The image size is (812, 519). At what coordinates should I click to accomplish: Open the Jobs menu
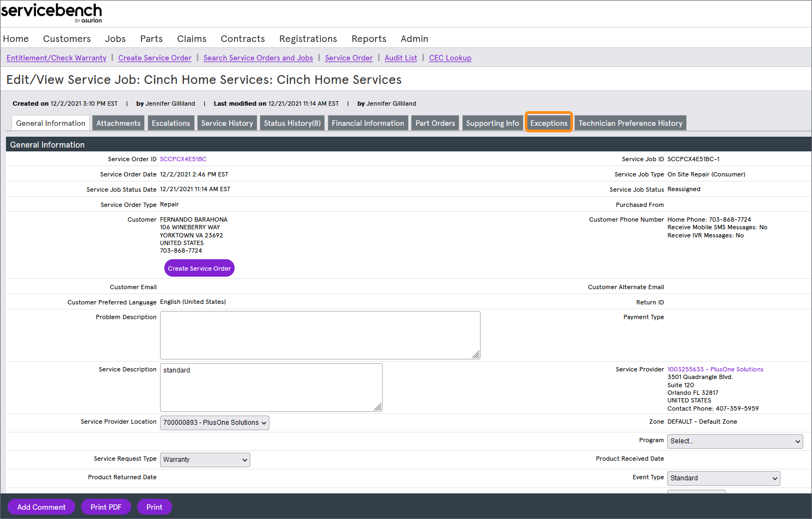[115, 39]
